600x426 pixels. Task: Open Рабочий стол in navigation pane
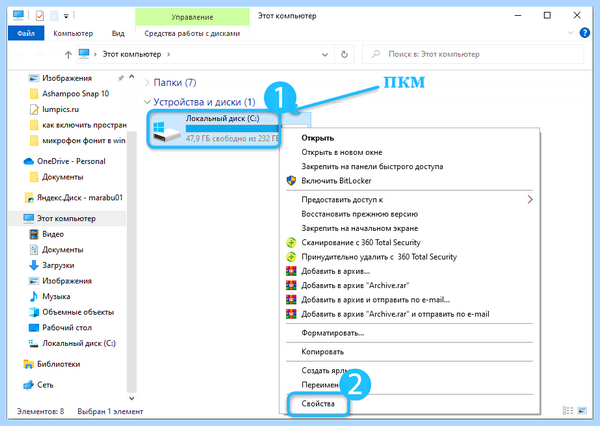[67, 328]
